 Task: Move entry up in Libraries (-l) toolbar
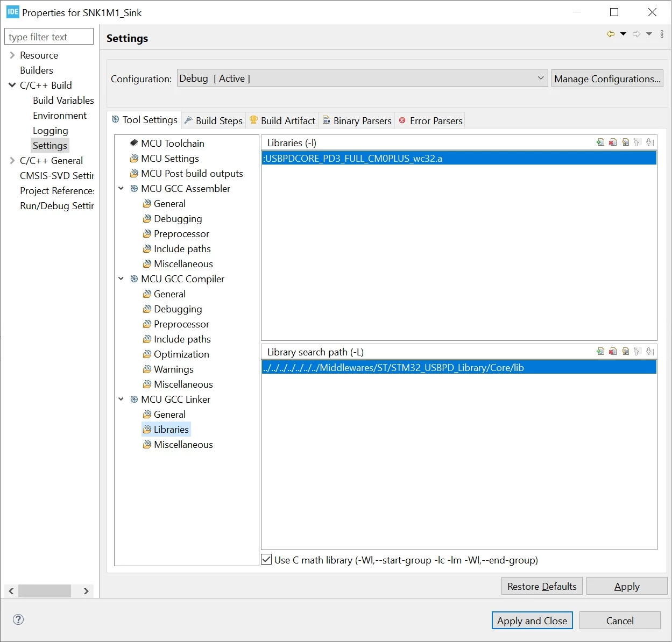pyautogui.click(x=638, y=142)
